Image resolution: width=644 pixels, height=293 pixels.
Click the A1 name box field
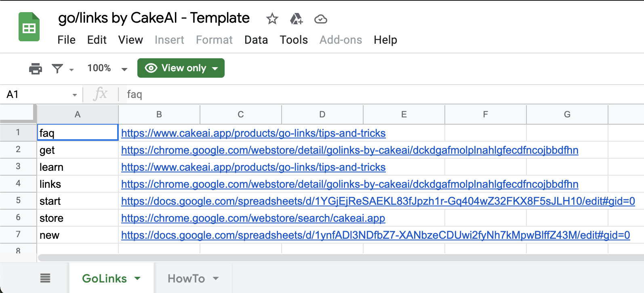click(x=40, y=94)
